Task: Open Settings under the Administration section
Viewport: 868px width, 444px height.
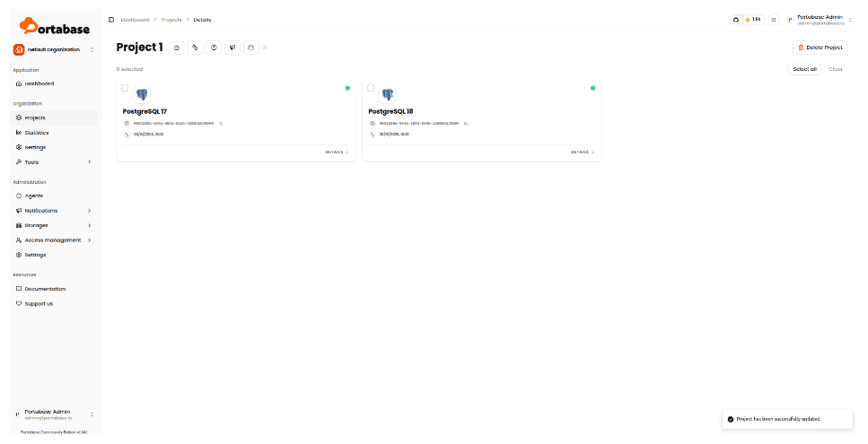Action: (x=54, y=255)
